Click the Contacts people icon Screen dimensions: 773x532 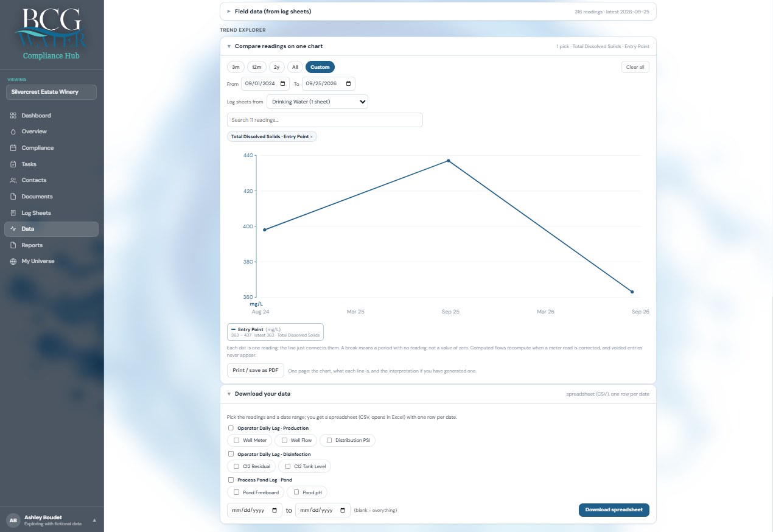coord(13,180)
